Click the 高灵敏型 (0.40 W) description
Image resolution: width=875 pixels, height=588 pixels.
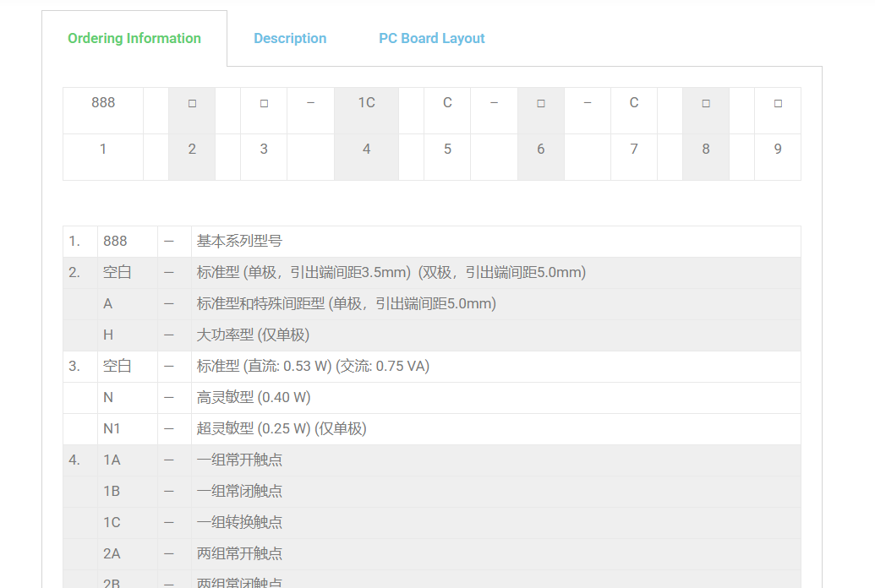254,398
